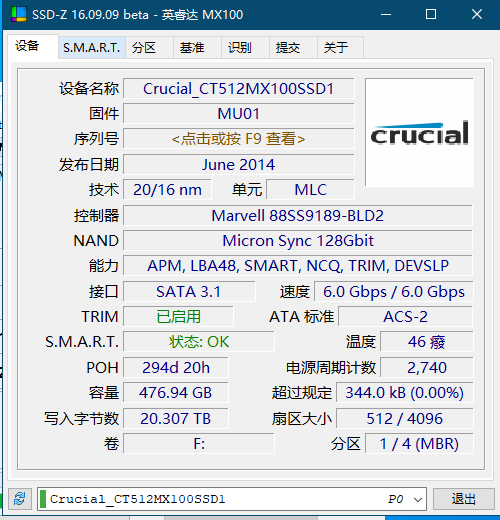Maximize the SSD-Z window
Viewport: 500px width, 520px height.
tap(431, 14)
